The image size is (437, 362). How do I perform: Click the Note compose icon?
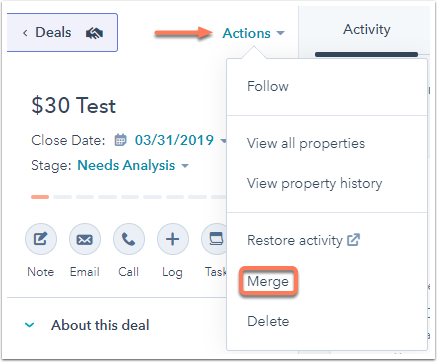(x=41, y=239)
